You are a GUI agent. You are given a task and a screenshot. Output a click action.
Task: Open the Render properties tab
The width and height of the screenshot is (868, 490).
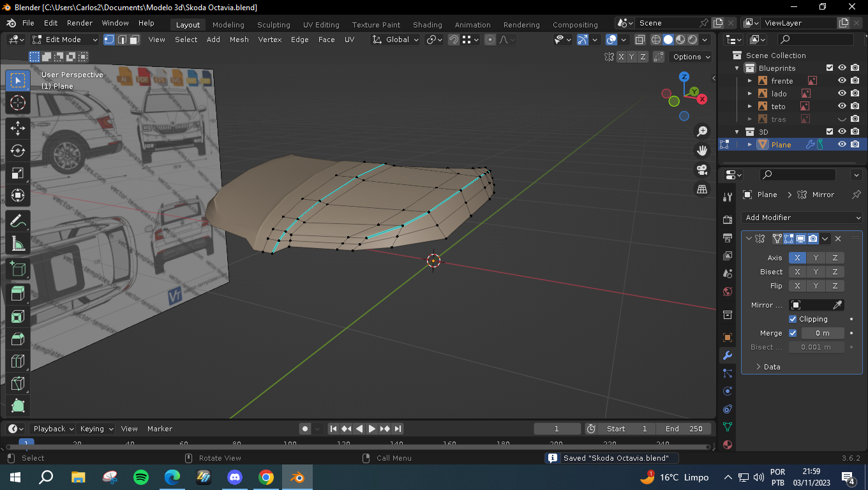click(x=728, y=220)
